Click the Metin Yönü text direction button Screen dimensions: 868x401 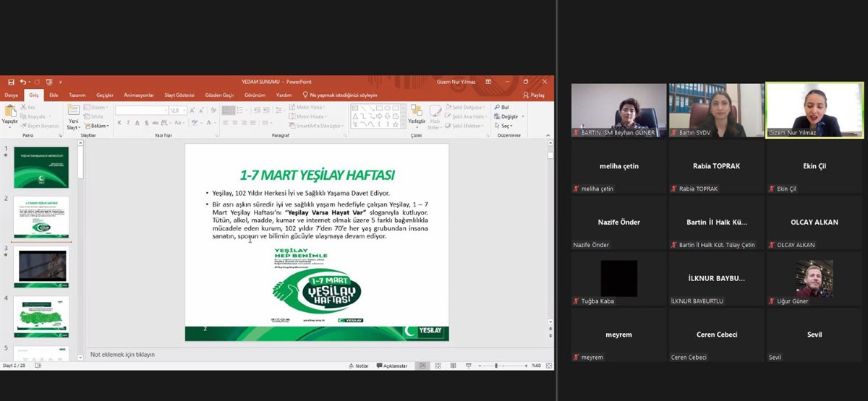[308, 107]
